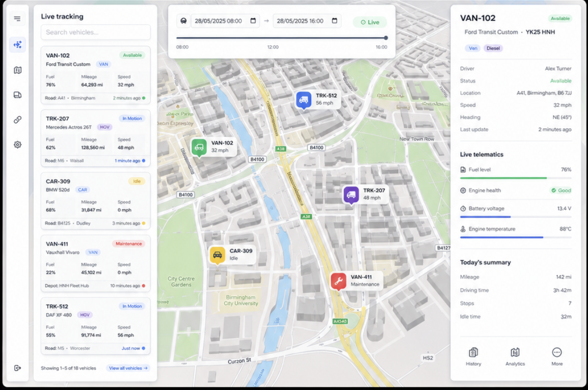Image resolution: width=588 pixels, height=390 pixels.
Task: Open the CAR-309 vehicle card
Action: coord(96,201)
